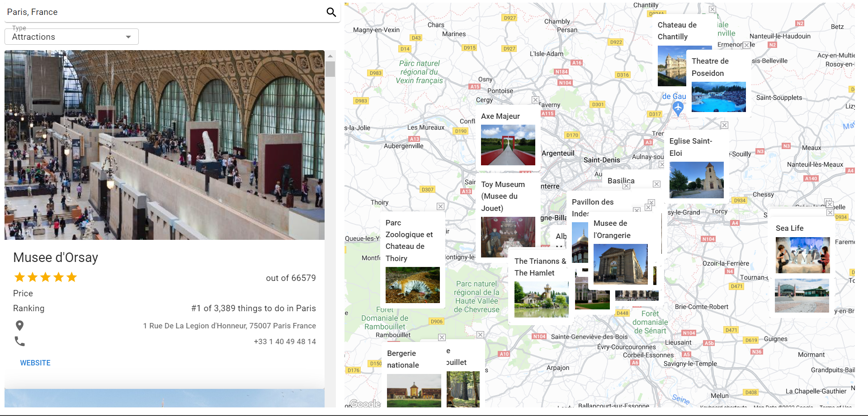Click the phone handset icon
Viewport: 868px width, 416px height.
(x=19, y=341)
